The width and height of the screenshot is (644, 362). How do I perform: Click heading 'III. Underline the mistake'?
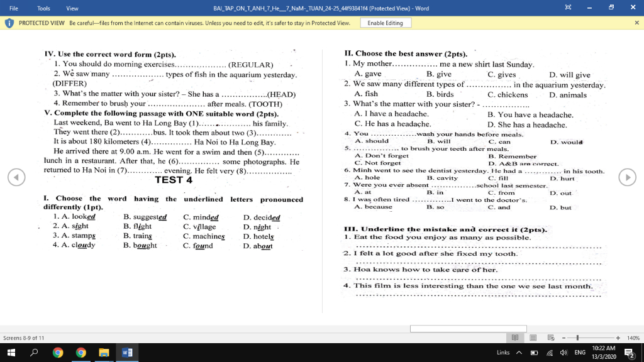445,229
